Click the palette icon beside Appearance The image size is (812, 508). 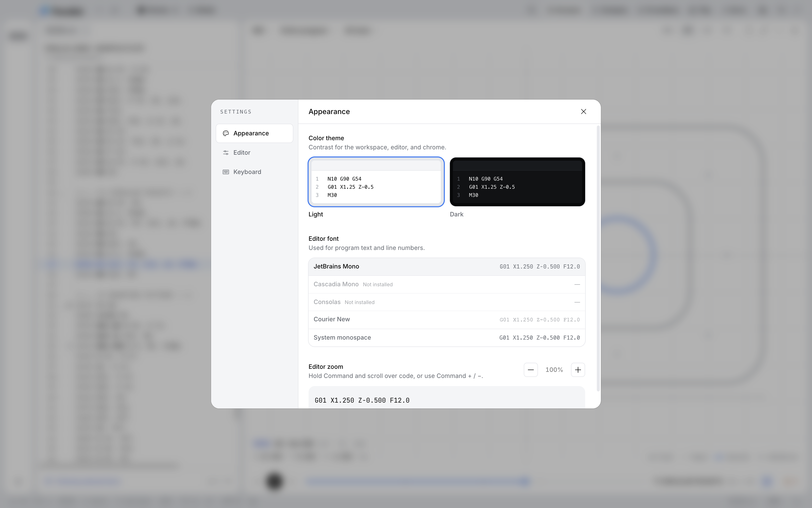pyautogui.click(x=226, y=133)
